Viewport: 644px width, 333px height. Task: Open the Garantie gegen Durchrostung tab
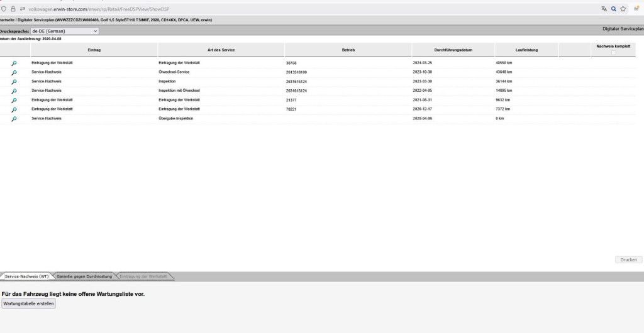pos(84,276)
